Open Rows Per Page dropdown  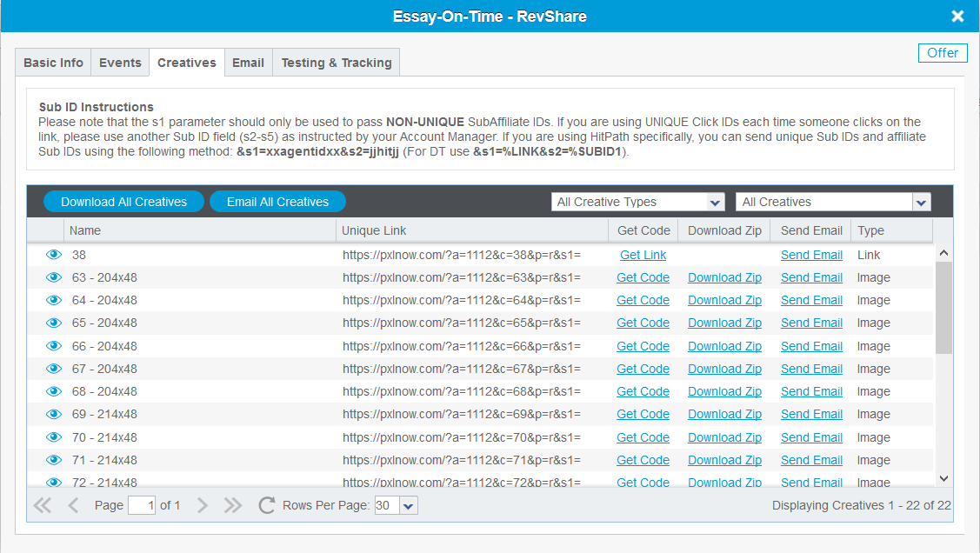click(x=408, y=505)
